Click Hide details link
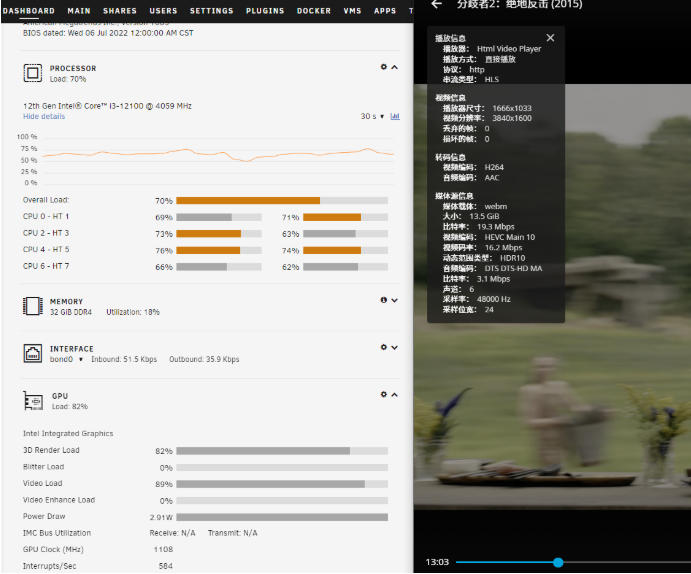This screenshot has height=574, width=691. (x=44, y=116)
